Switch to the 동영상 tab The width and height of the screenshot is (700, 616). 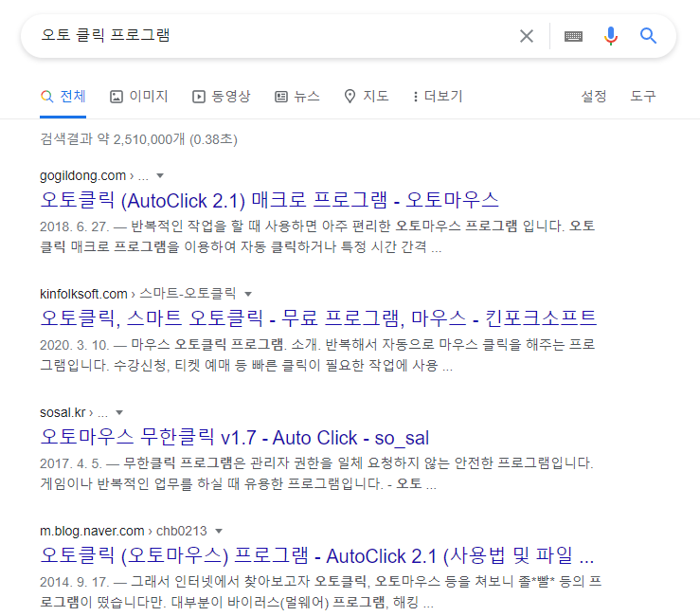coord(222,97)
